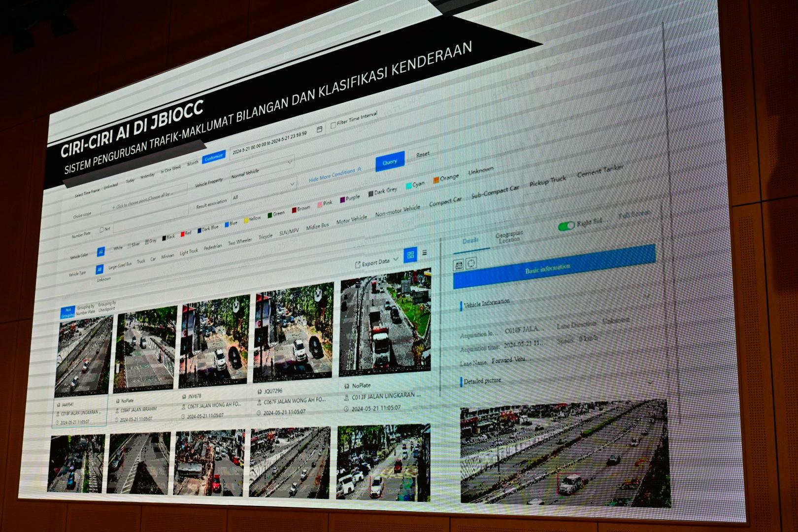This screenshot has width=798, height=532.
Task: Click the clock icon under C013F result
Action: point(346,409)
